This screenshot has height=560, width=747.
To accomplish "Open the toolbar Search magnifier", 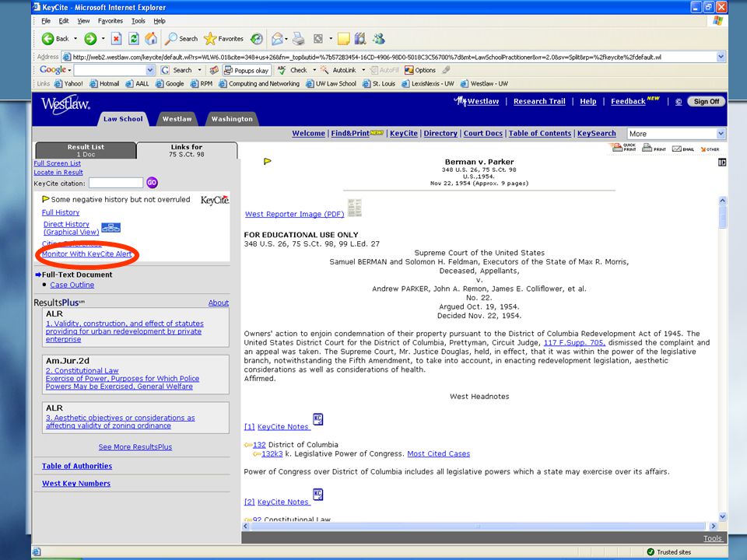I will tap(181, 39).
